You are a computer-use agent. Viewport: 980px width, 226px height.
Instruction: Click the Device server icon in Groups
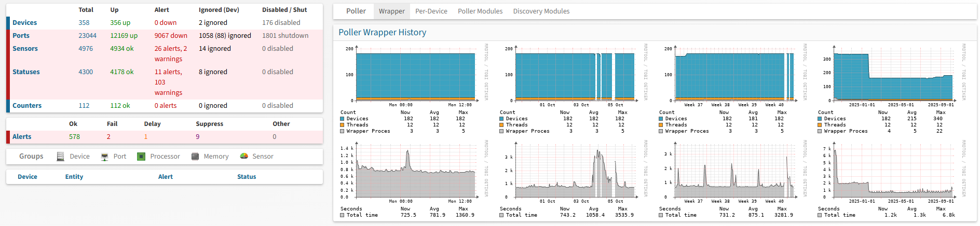click(60, 157)
